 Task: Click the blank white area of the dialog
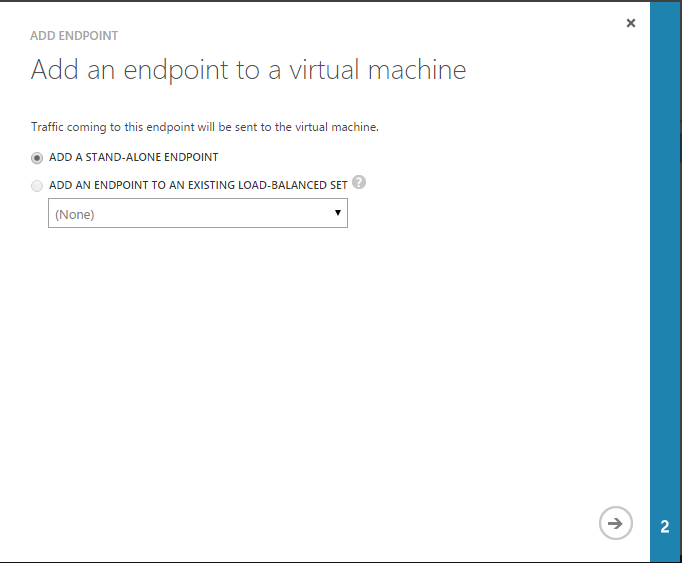click(x=320, y=380)
